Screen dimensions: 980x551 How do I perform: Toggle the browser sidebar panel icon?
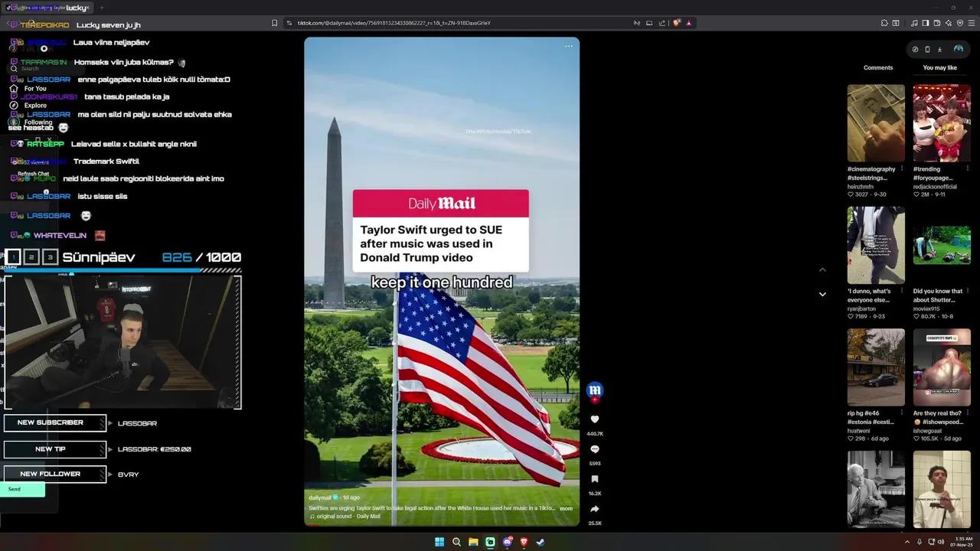925,23
